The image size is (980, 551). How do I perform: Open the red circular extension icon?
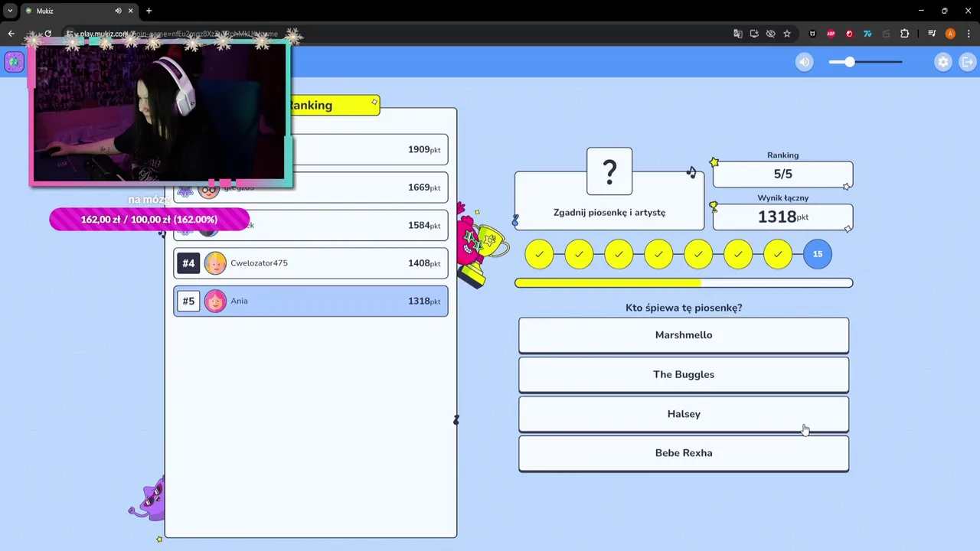[849, 34]
